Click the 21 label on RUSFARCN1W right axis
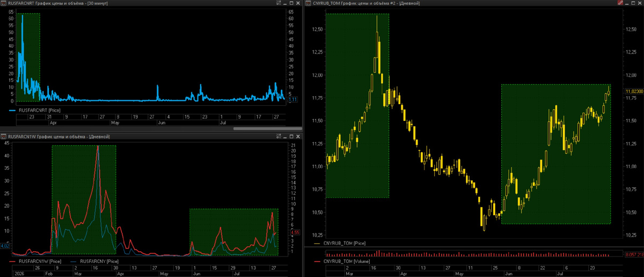644x277 pixels. [292, 145]
